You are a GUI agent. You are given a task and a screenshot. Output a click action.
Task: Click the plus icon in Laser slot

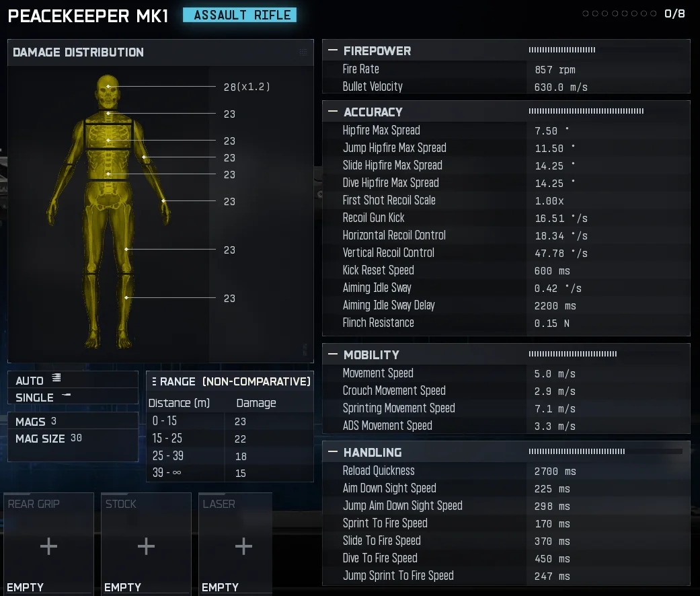pyautogui.click(x=243, y=546)
